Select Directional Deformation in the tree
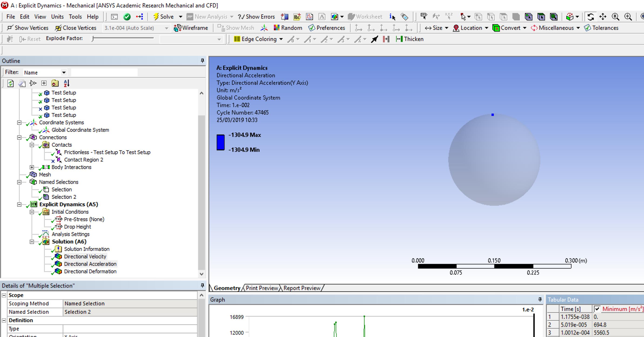Screen dimensions: 644x337 tap(90, 271)
